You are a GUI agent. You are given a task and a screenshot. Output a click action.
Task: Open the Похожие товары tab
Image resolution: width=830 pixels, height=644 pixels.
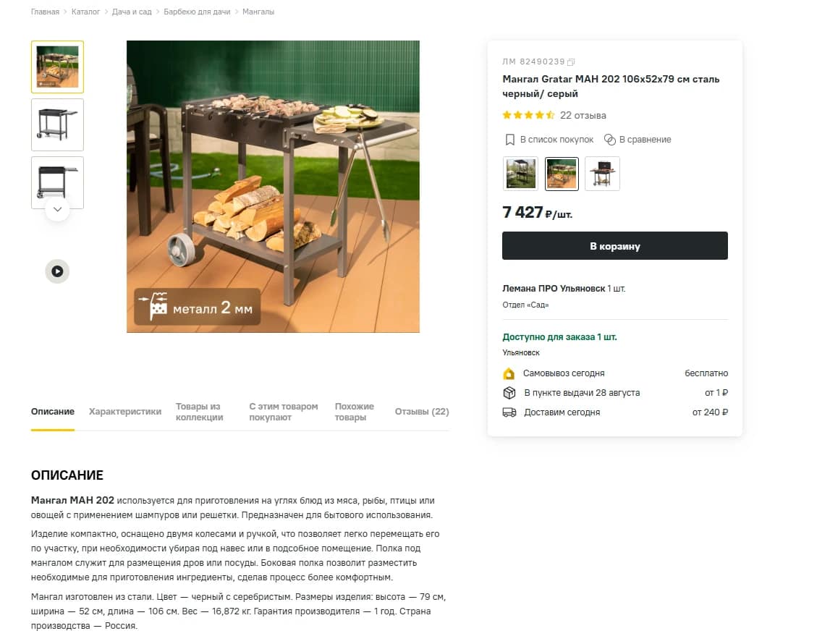pos(355,412)
